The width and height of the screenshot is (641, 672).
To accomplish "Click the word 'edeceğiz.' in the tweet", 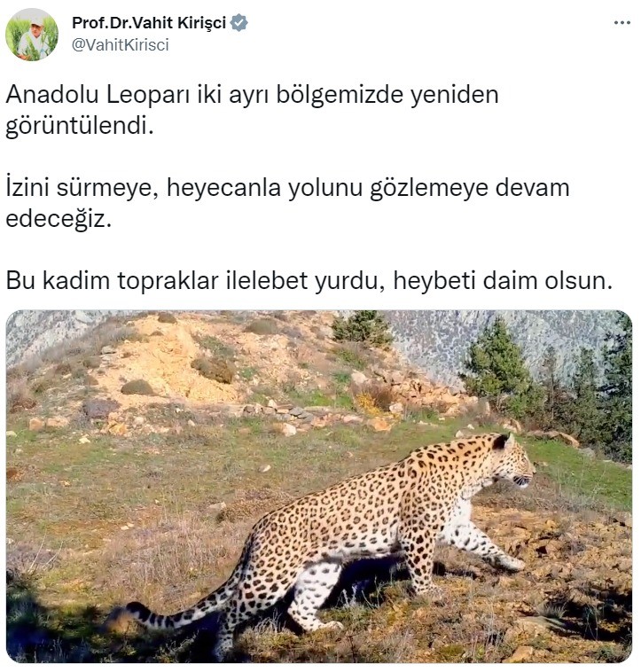I will tap(59, 220).
